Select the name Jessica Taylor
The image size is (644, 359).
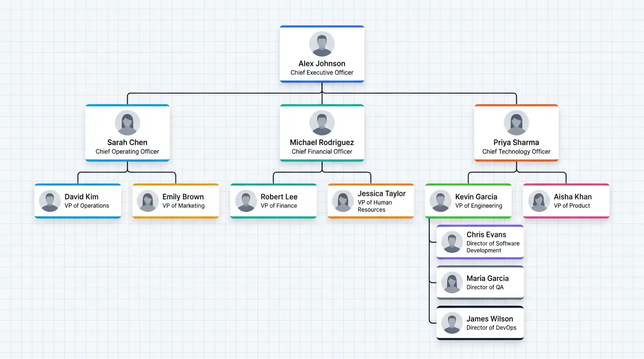(x=382, y=194)
